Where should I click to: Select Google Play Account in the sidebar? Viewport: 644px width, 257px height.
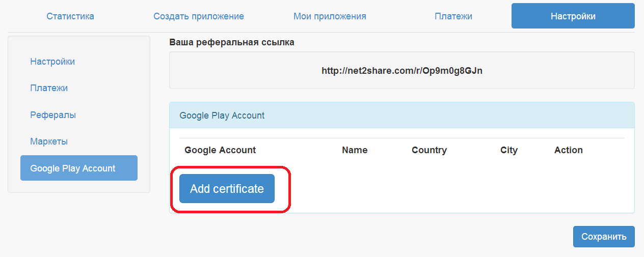[79, 168]
